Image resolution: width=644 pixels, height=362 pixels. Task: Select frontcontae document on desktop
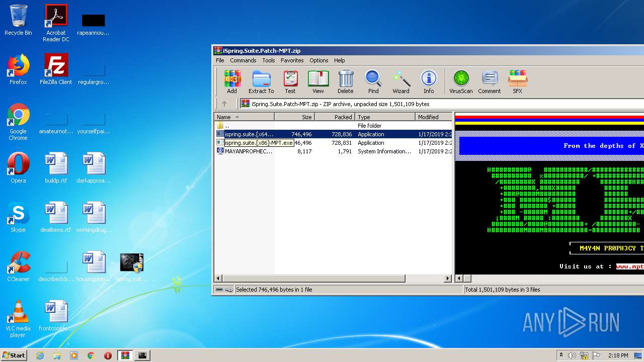click(x=56, y=316)
